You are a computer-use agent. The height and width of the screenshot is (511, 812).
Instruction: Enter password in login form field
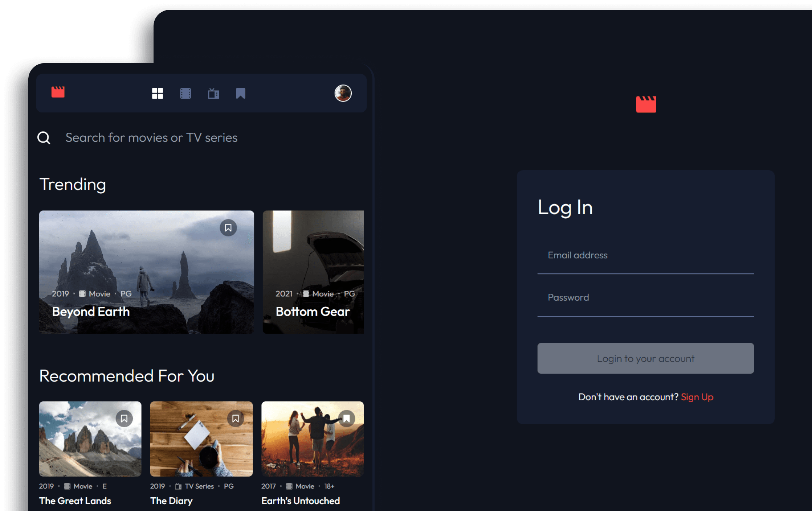pyautogui.click(x=645, y=297)
